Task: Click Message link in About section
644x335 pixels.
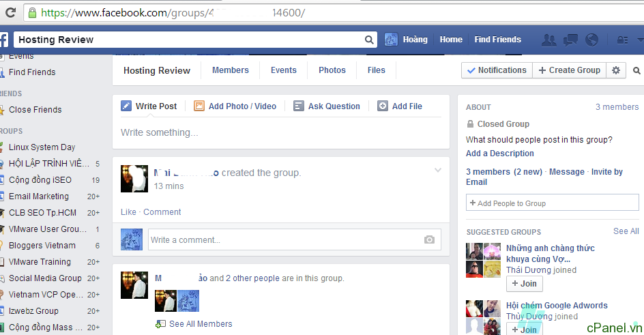Action: pos(567,172)
